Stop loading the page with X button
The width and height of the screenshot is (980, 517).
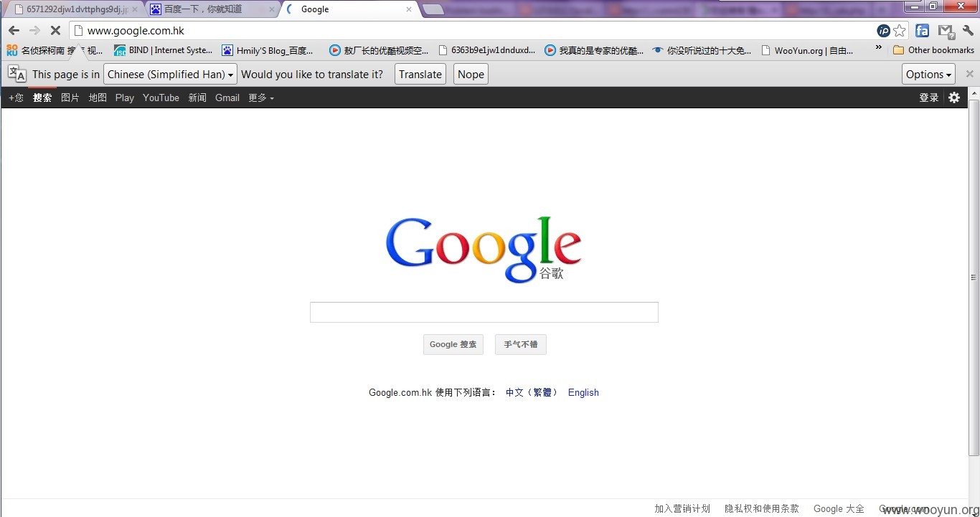point(55,30)
